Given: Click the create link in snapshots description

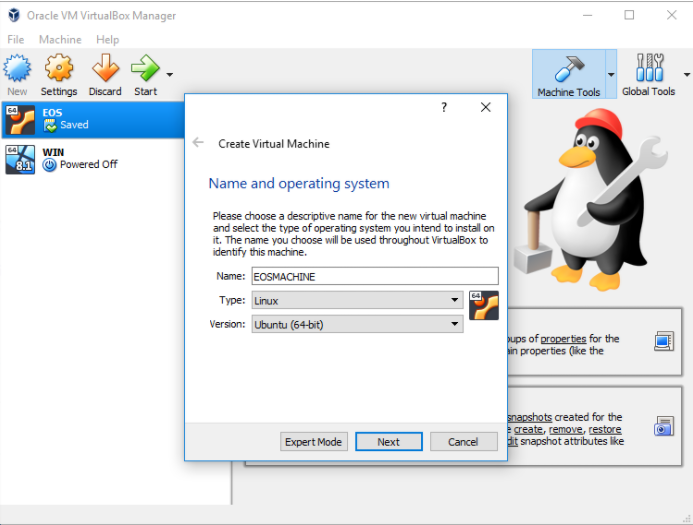Looking at the screenshot, I should [528, 430].
